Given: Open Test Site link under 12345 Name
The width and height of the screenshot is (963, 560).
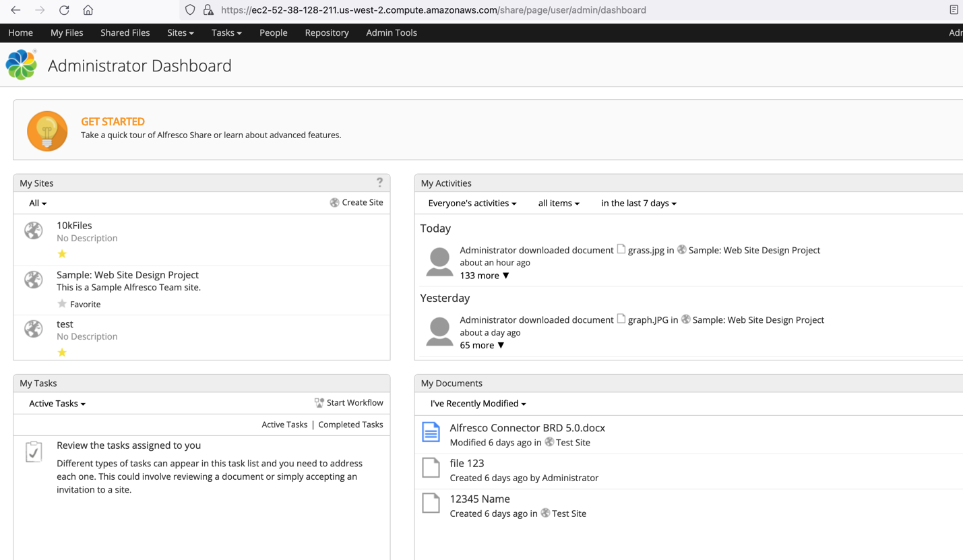Looking at the screenshot, I should coord(569,514).
